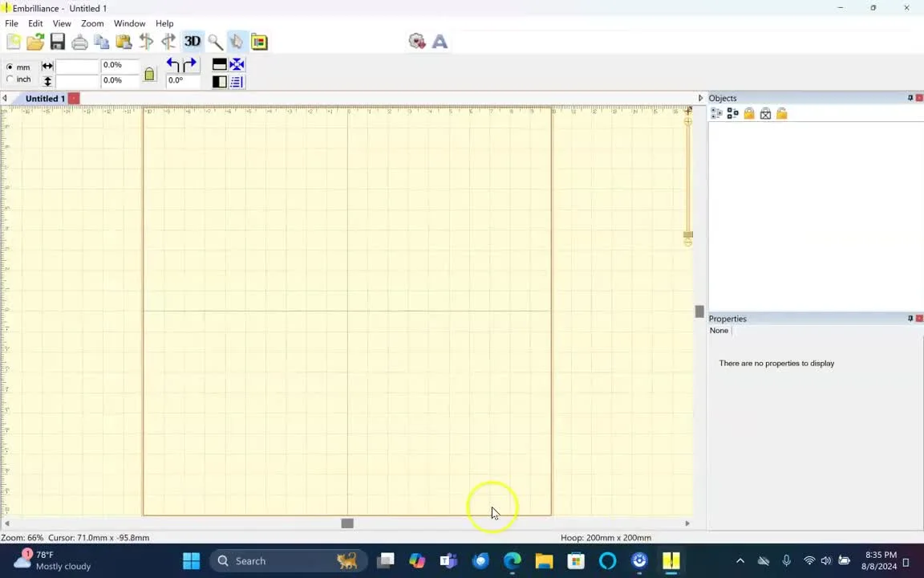Click the undo needle icon
This screenshot has height=578, width=924.
point(146,42)
